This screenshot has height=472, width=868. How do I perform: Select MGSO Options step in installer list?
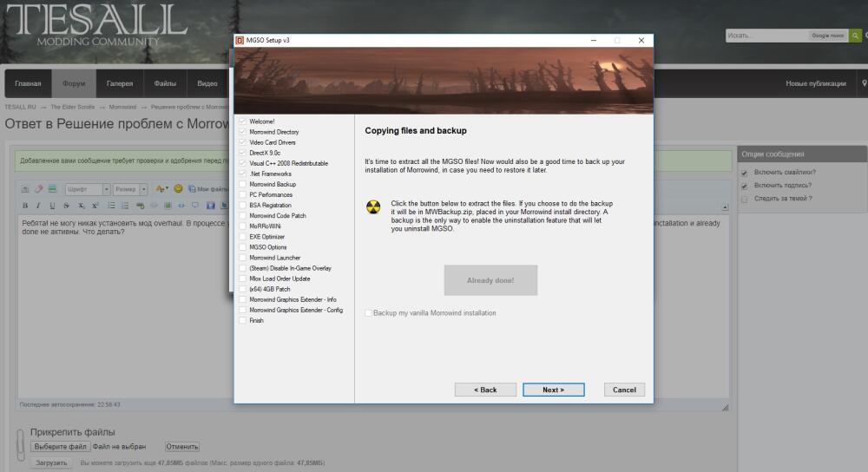[268, 247]
